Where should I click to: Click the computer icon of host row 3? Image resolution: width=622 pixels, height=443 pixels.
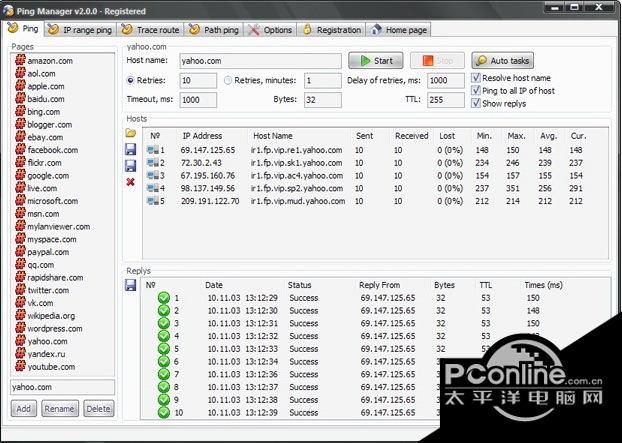click(153, 175)
